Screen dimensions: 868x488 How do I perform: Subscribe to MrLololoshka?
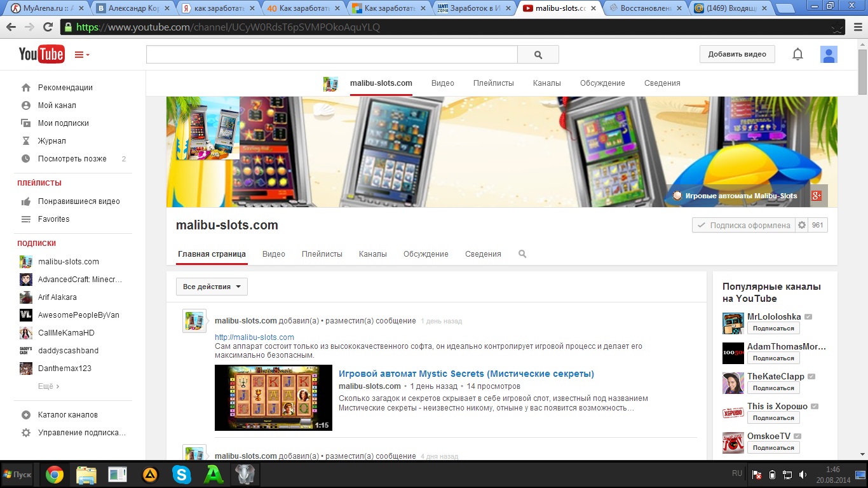pos(773,329)
